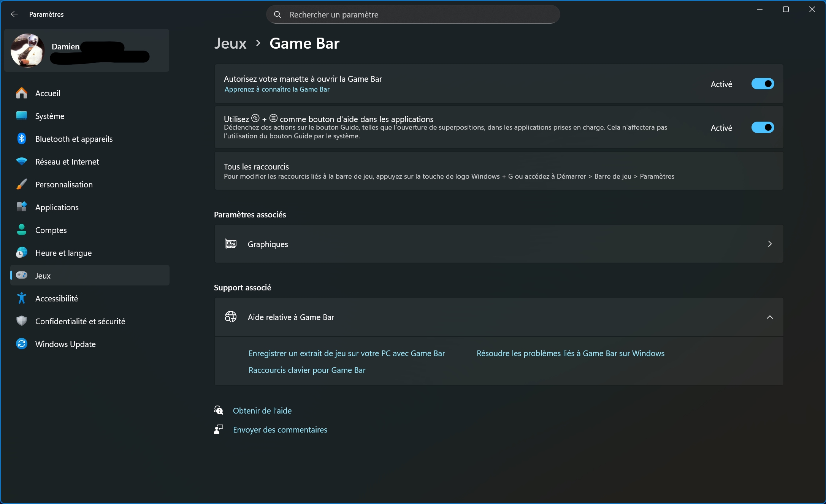
Task: Open the Apprenez à connaître la Game Bar link
Action: coord(277,89)
